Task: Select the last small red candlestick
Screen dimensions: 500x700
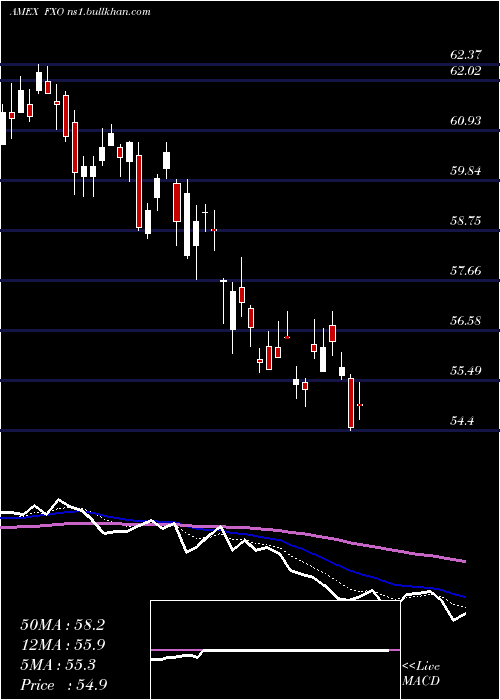Action: point(360,405)
